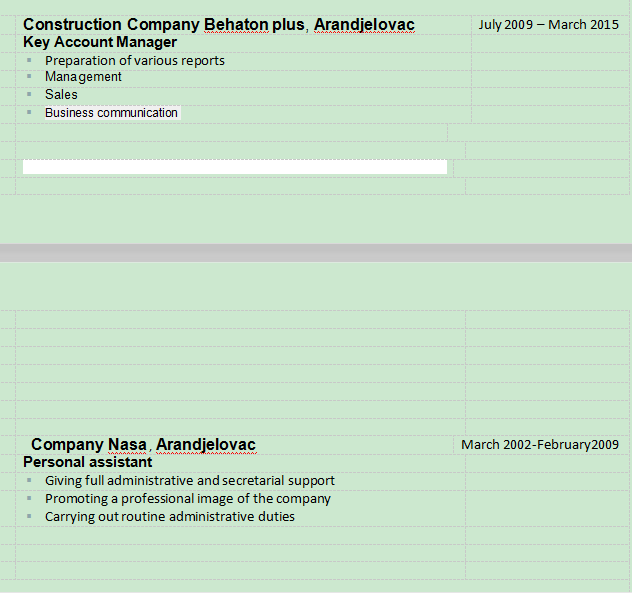Viewport: 632px width, 593px height.
Task: Click 'Promoting a professional image of the company'
Action: [188, 499]
